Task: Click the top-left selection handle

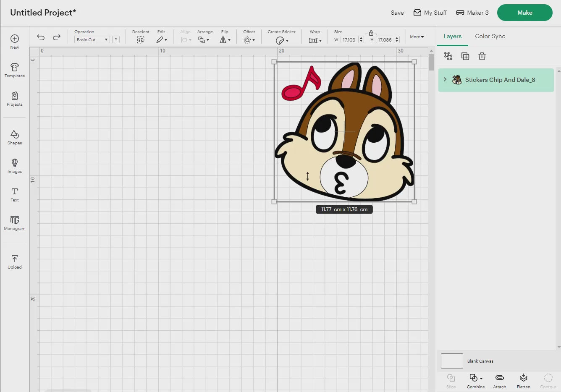Action: (x=274, y=62)
